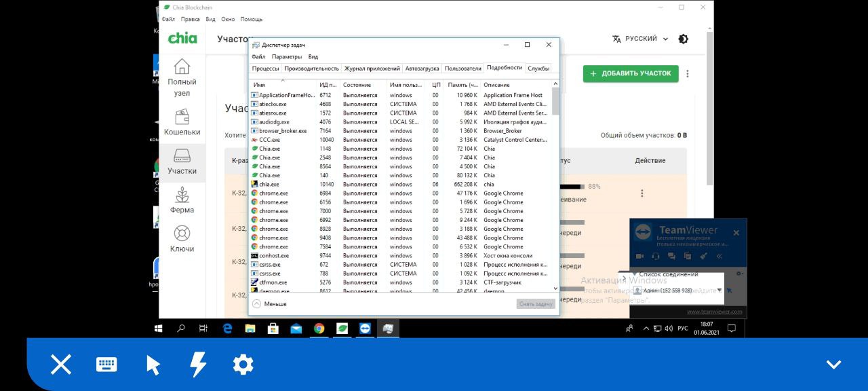Open the Windows Start menu

pyautogui.click(x=159, y=329)
